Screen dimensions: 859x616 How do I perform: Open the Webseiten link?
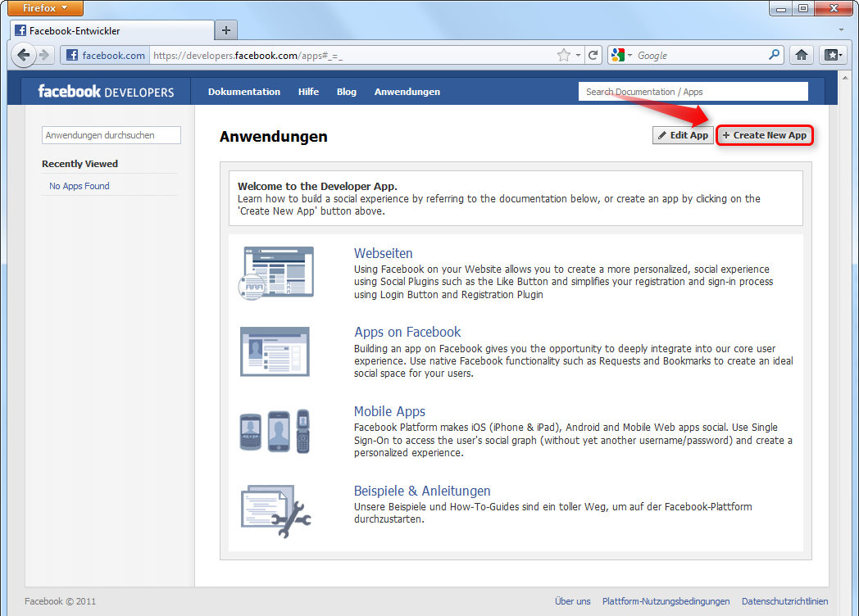coord(383,253)
